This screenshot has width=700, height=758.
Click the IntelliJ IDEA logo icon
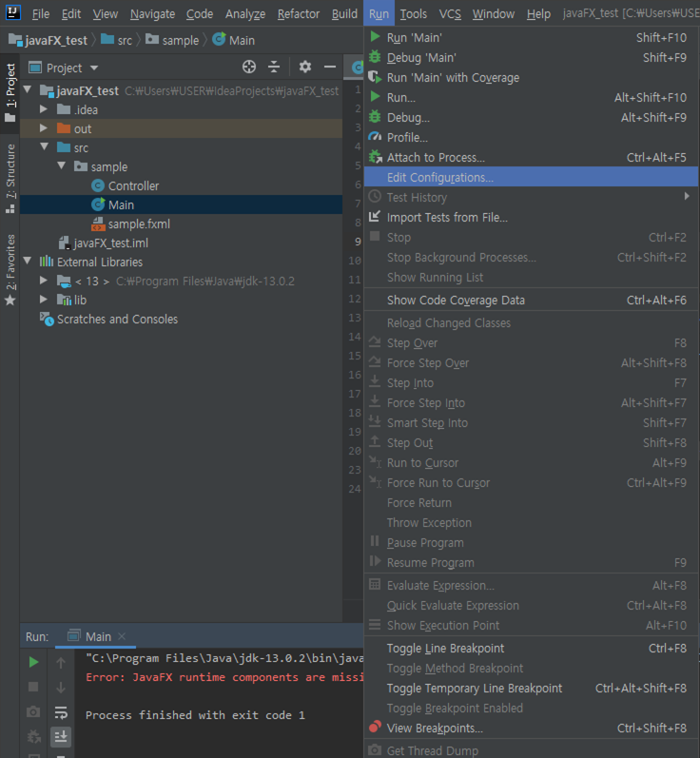click(x=12, y=11)
